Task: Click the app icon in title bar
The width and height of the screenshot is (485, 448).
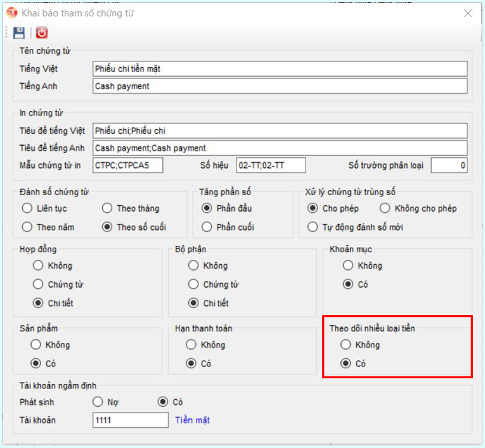Action: coord(11,13)
